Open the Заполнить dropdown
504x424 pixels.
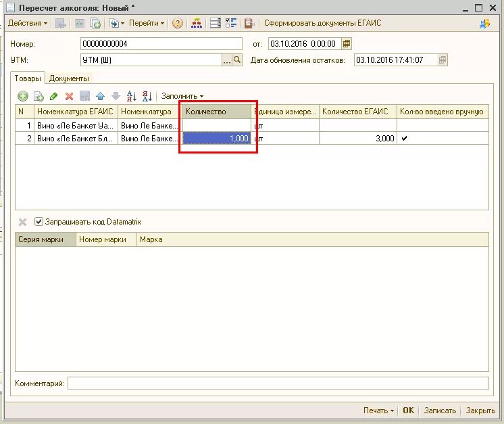click(182, 96)
